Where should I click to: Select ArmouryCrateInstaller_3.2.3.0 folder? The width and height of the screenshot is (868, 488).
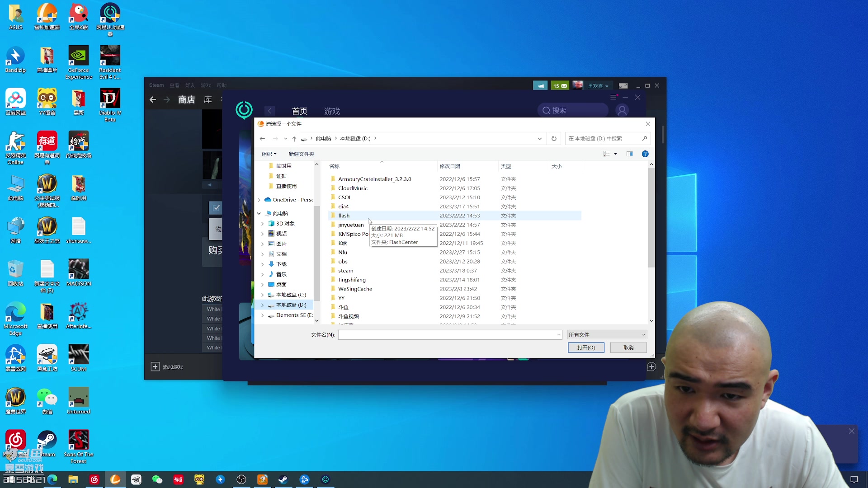375,179
